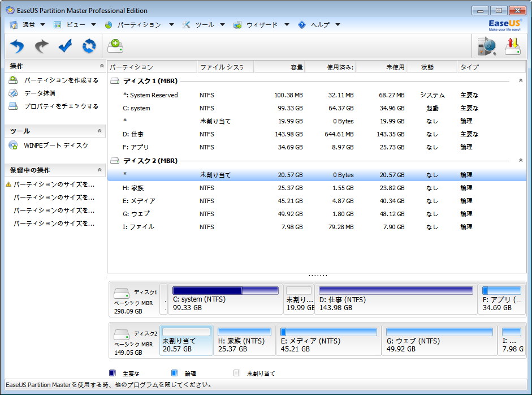The image size is (532, 395).
Task: Open the ヘルプ menu label
Action: tap(321, 25)
